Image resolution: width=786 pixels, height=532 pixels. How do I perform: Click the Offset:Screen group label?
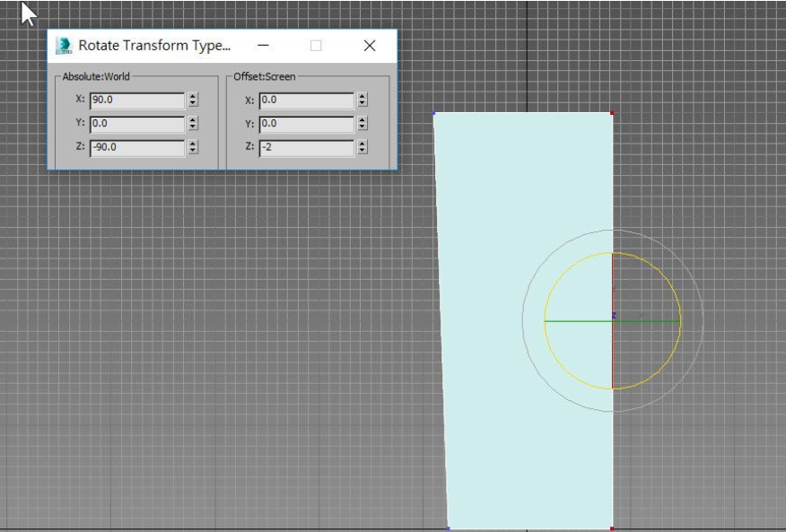tap(264, 77)
